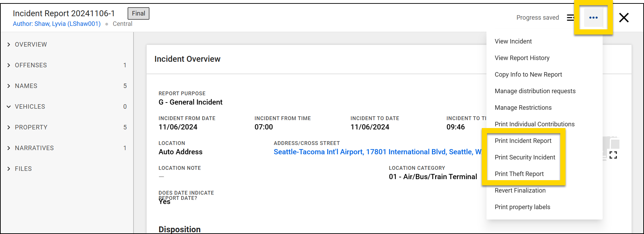Expand the NARRATIVES section
Screen dimensions: 644x234
tap(35, 148)
